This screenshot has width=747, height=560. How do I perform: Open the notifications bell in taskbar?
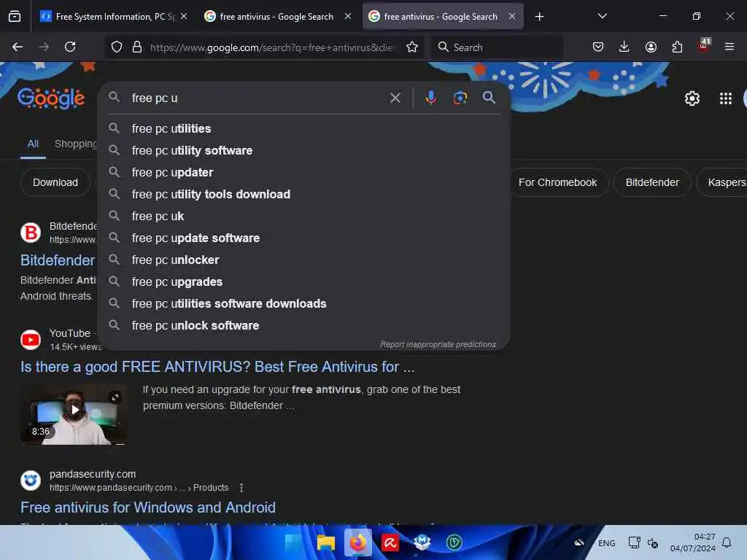point(727,542)
